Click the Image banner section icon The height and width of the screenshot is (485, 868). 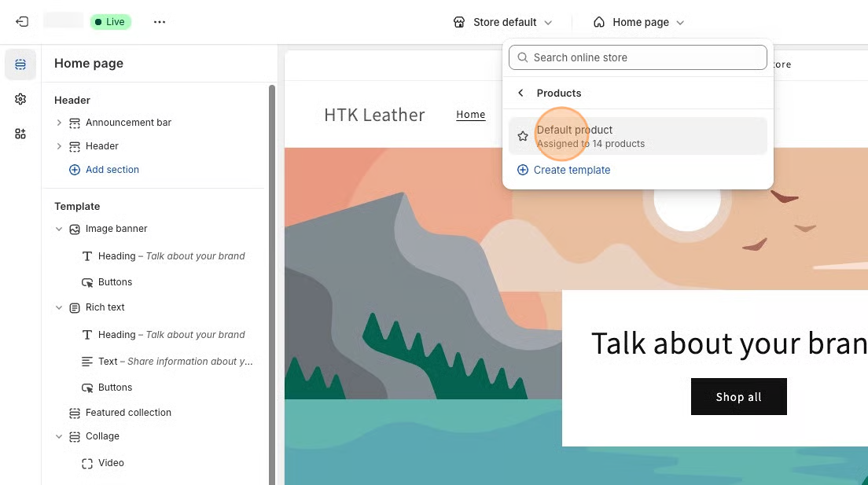point(75,229)
